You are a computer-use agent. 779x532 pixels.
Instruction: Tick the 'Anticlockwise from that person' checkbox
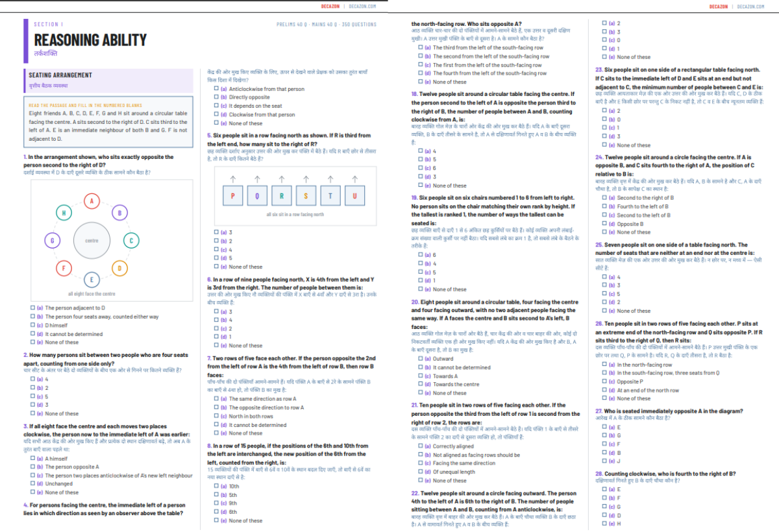pos(217,89)
